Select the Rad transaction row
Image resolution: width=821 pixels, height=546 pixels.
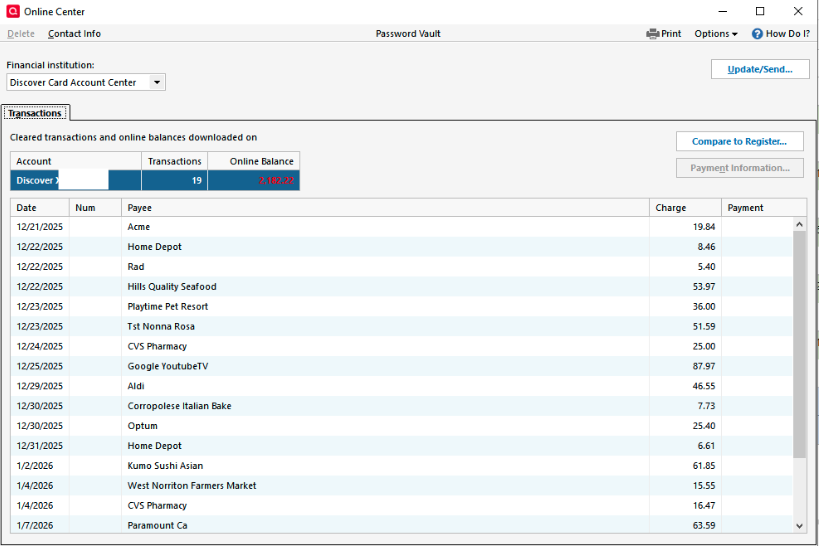[401, 266]
